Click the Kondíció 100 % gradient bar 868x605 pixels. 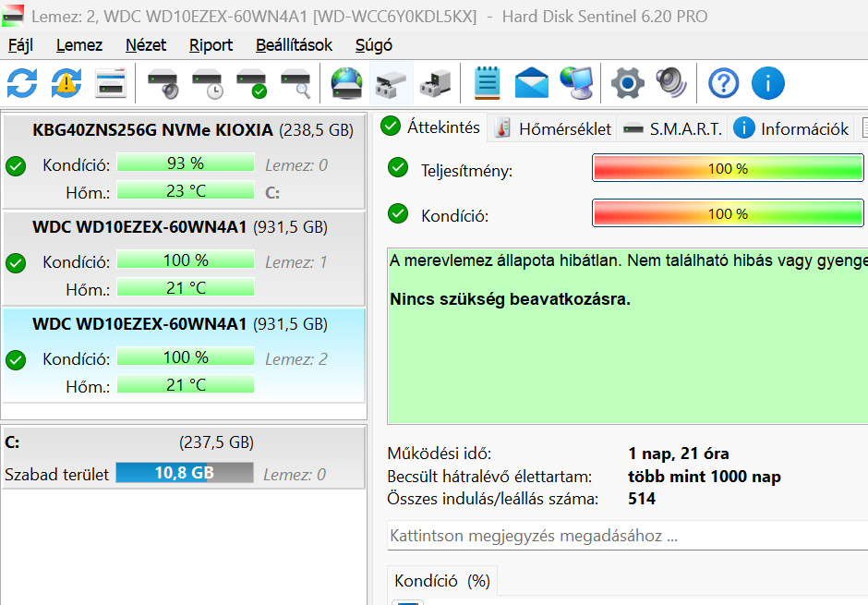tap(728, 213)
